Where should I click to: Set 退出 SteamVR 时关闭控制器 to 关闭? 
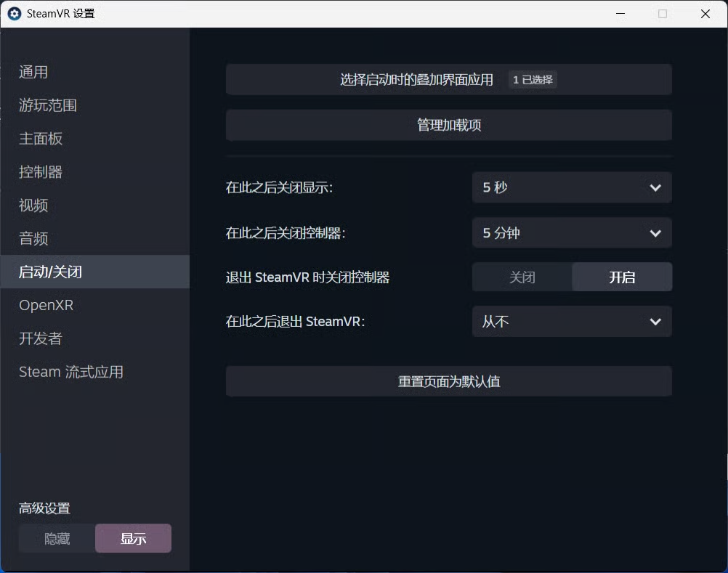click(522, 277)
